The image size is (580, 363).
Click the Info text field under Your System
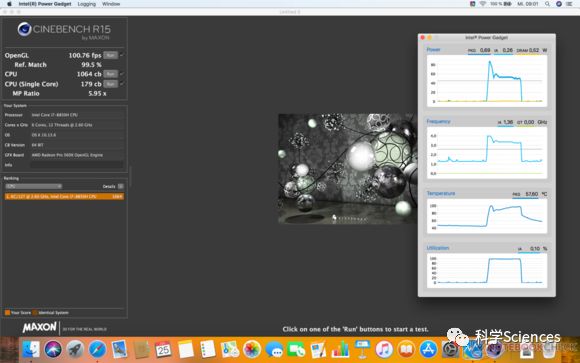77,165
